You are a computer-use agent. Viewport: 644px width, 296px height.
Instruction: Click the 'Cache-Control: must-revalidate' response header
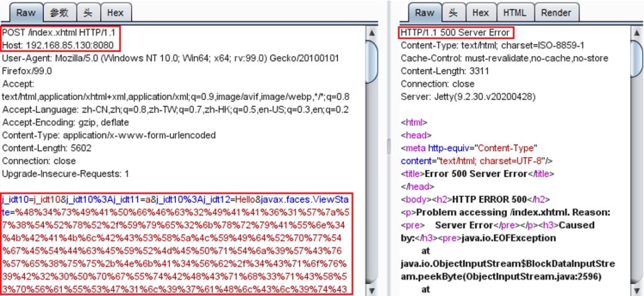pyautogui.click(x=504, y=58)
